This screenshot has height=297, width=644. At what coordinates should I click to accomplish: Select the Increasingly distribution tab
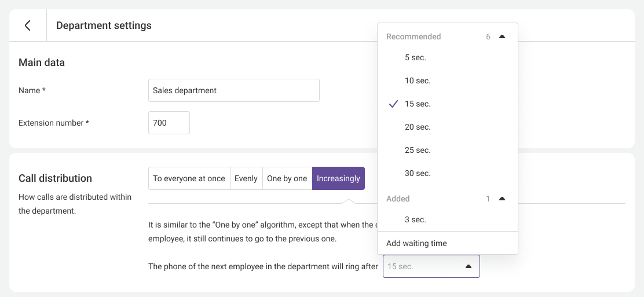[x=338, y=178]
